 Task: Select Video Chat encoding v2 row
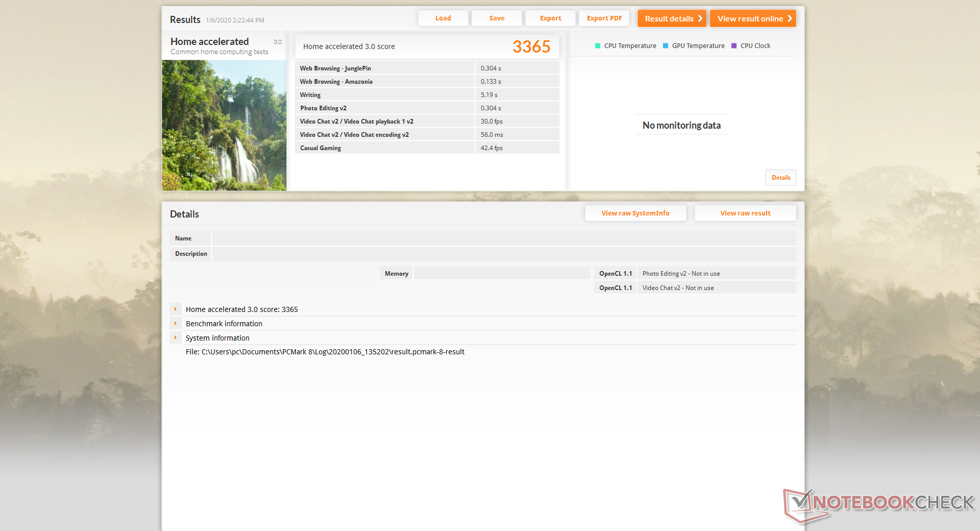(427, 135)
